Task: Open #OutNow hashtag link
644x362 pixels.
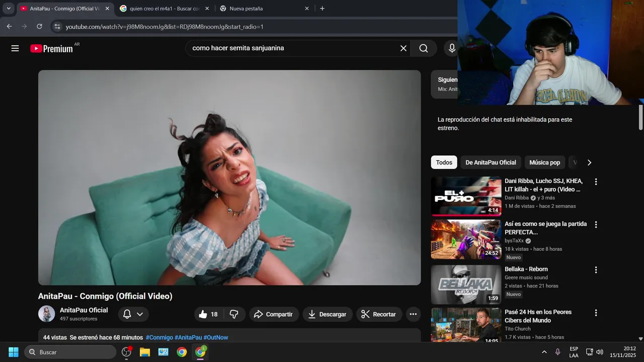Action: (216, 337)
